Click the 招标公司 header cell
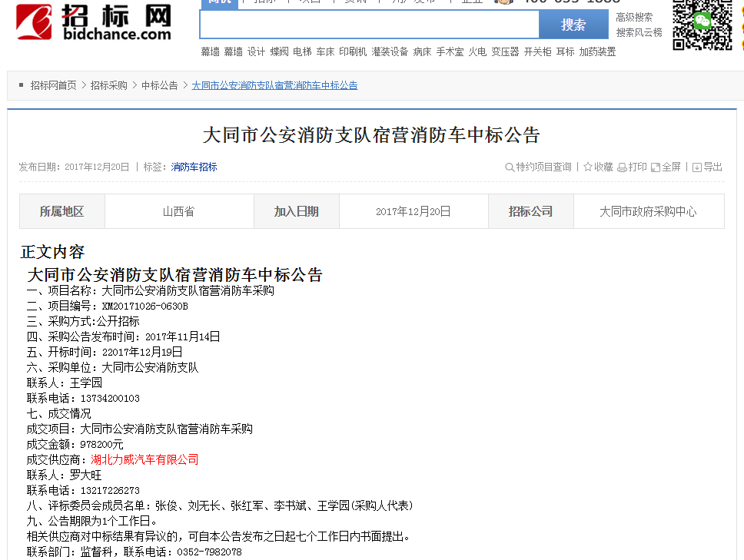 point(531,211)
